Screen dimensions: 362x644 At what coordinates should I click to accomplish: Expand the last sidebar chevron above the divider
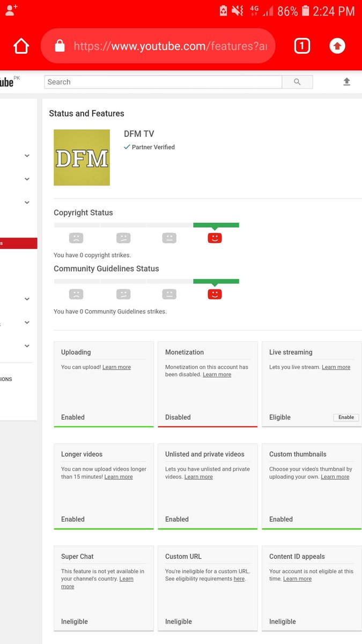[x=27, y=346]
